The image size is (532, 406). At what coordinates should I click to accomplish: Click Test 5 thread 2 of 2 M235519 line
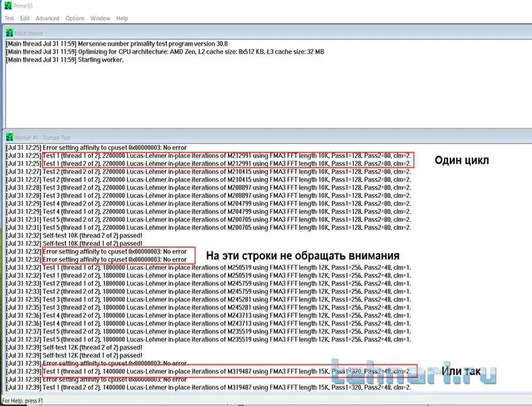(208, 331)
